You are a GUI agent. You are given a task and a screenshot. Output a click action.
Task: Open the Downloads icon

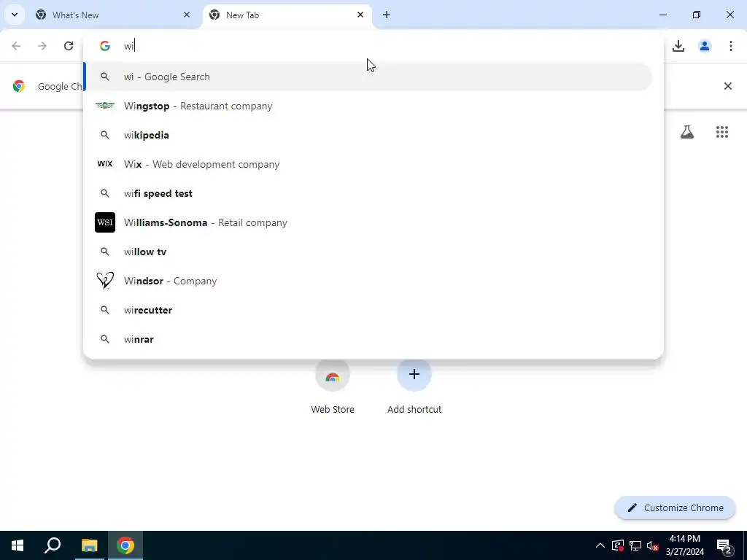click(x=678, y=46)
